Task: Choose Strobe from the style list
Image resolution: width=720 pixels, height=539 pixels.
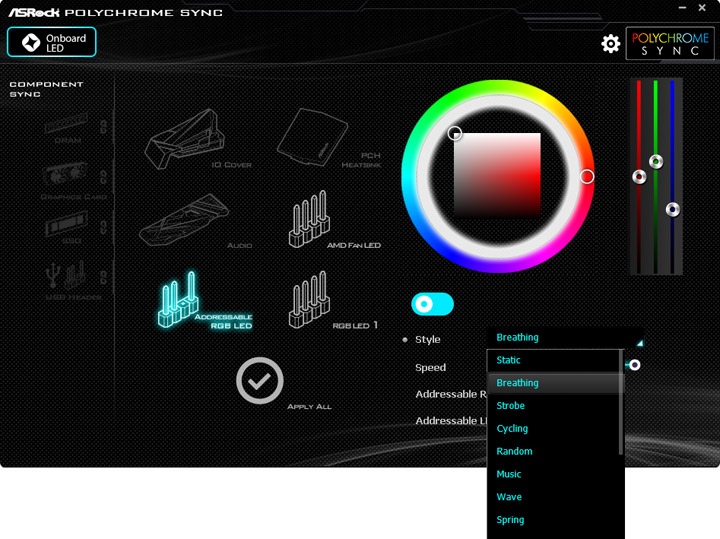Action: pos(553,406)
